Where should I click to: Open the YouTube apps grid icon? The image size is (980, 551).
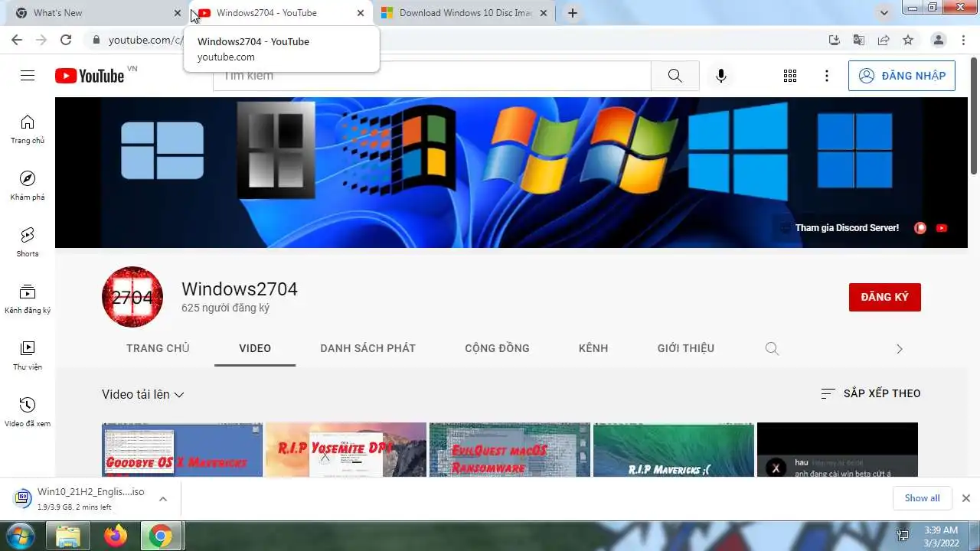point(790,76)
